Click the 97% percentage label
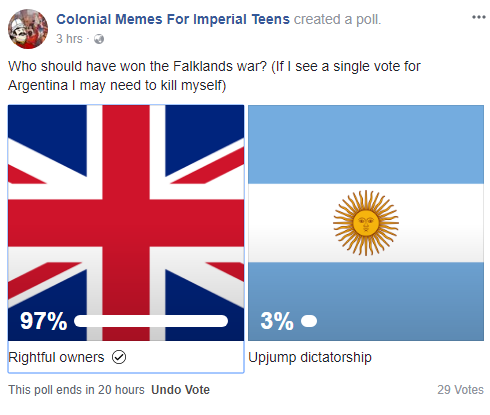 (x=43, y=321)
